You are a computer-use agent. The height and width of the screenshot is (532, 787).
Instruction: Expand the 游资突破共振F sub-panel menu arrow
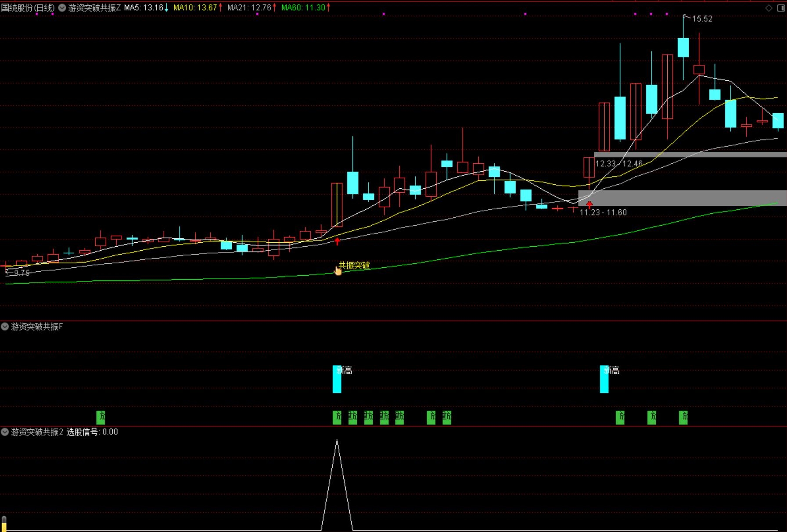coord(5,326)
